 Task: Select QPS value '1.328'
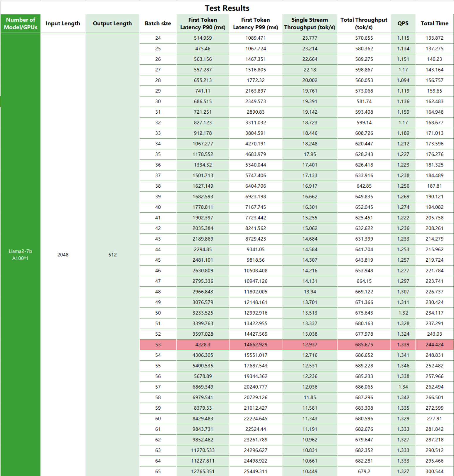pos(403,323)
